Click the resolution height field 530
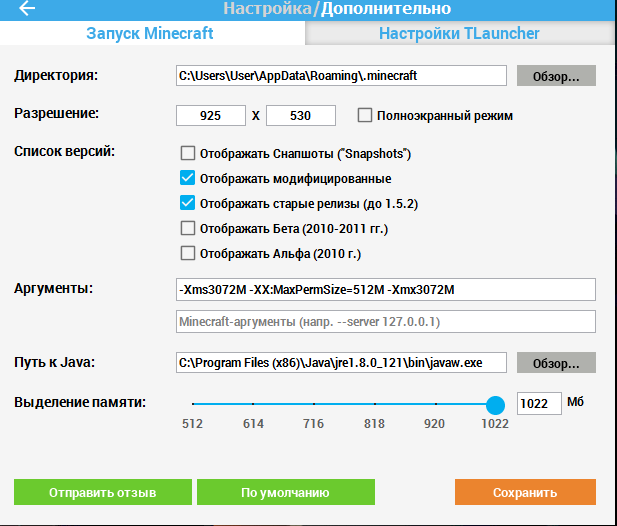This screenshot has width=617, height=526. 301,116
